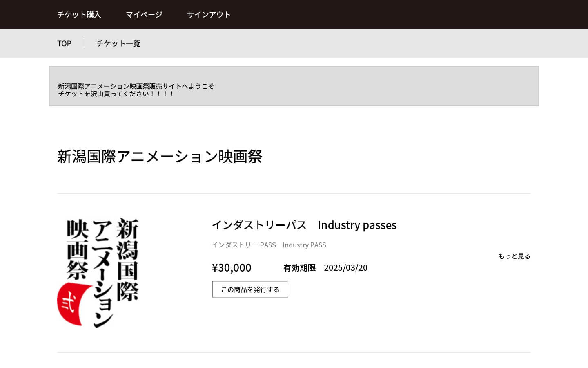Click the 新潟国際アニメーション映画祭 page heading
This screenshot has height=368, width=588.
click(159, 157)
